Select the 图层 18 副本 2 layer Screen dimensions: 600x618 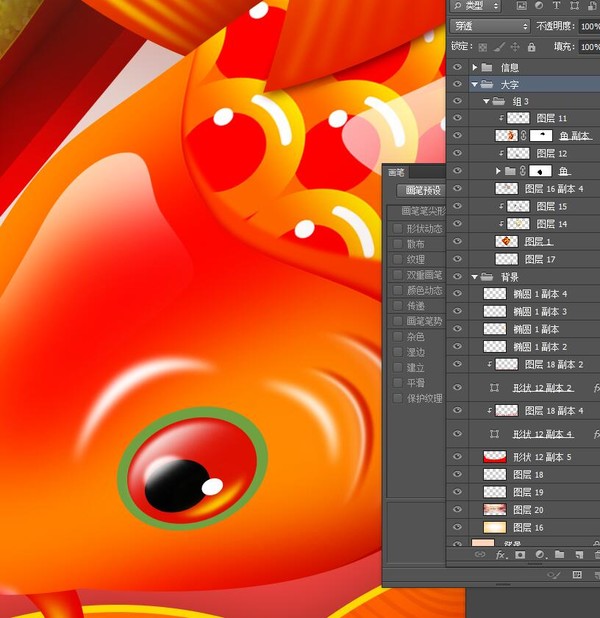[535, 364]
